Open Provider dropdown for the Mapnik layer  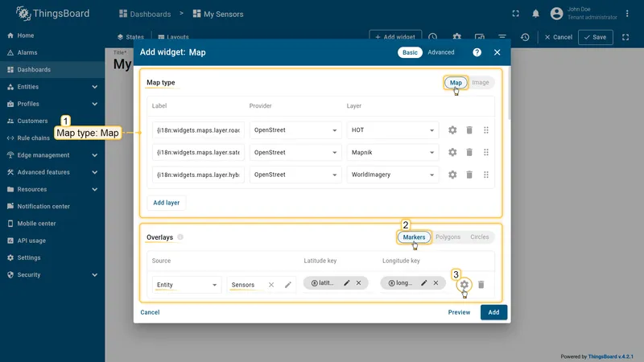tap(295, 152)
